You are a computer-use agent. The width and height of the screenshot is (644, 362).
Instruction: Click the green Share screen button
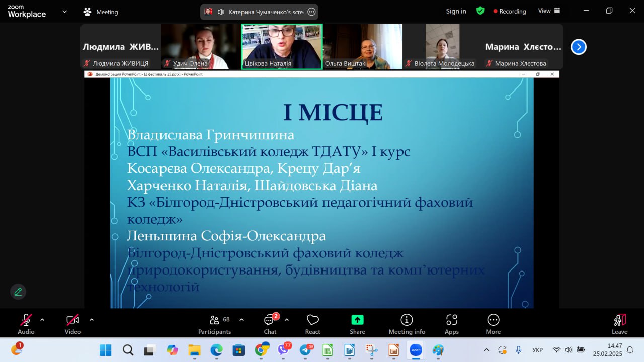(x=357, y=323)
